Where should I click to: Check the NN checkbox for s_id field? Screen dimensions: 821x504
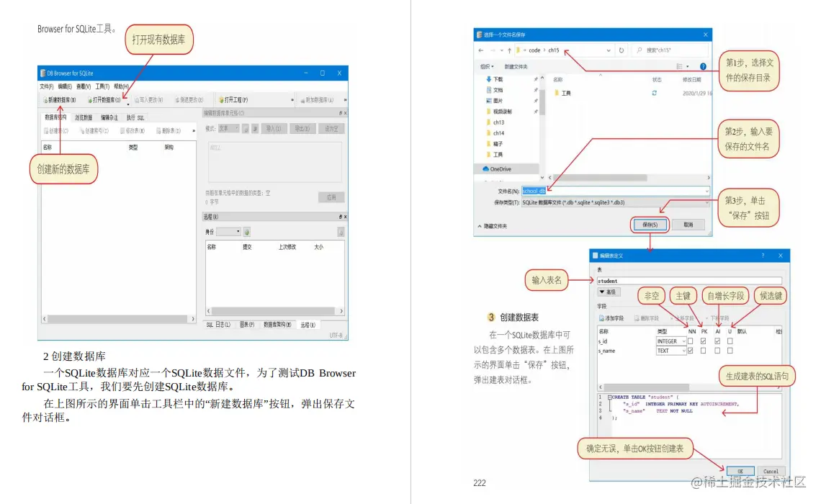point(691,341)
